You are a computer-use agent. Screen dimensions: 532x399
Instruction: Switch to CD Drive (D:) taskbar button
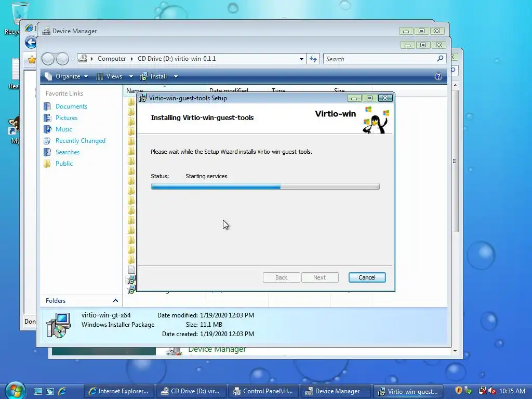tap(191, 391)
